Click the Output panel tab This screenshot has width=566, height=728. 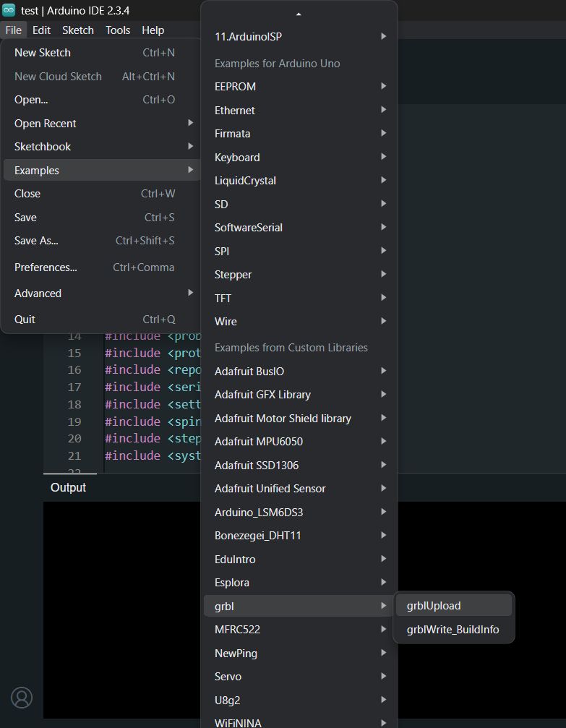(68, 487)
